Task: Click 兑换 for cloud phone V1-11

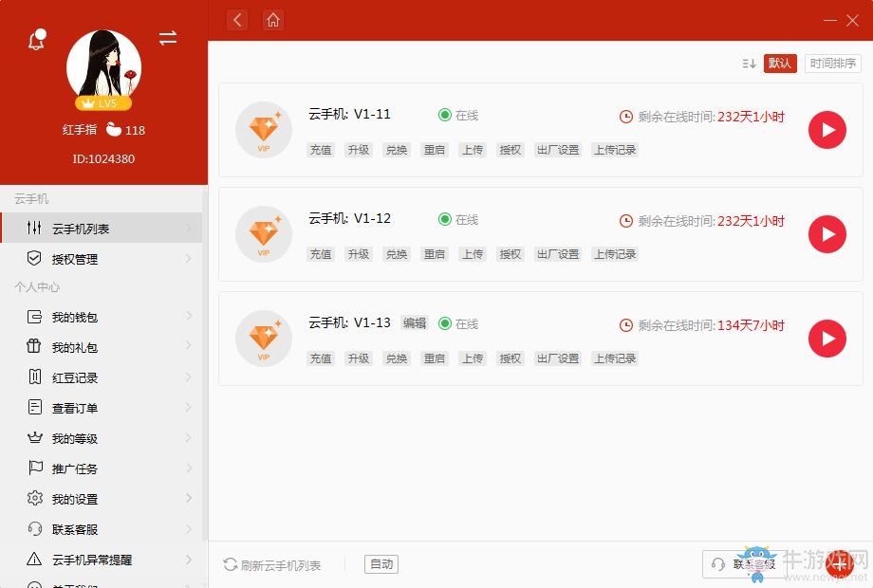Action: pyautogui.click(x=397, y=150)
